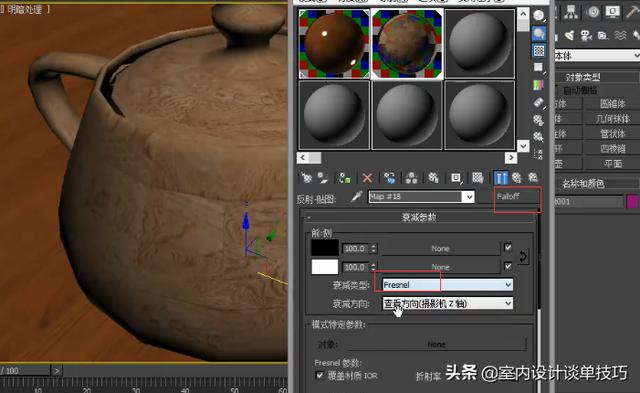Open the black front color swatch
Image resolution: width=640 pixels, height=393 pixels.
[x=325, y=248]
